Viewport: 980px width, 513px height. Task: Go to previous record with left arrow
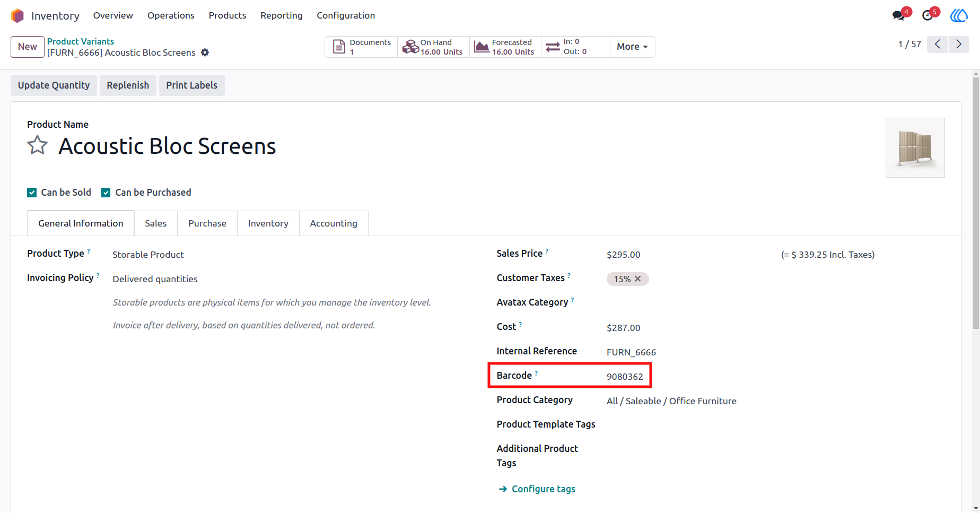938,44
